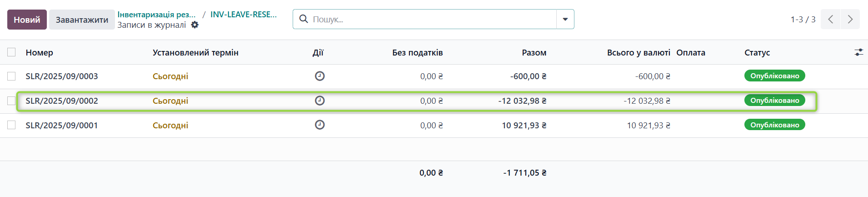Open INV-LEAVE-RESE... breadcrumb link
This screenshot has height=197, width=868.
click(243, 15)
